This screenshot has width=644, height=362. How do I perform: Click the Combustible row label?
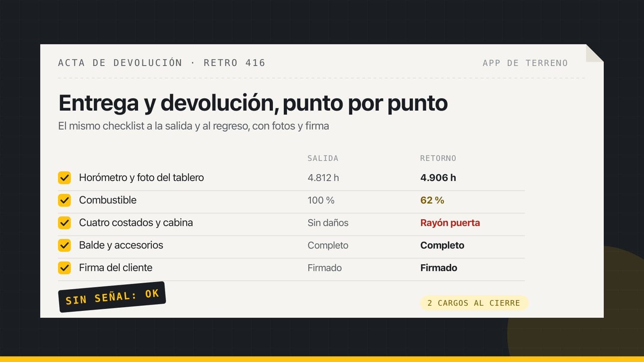pyautogui.click(x=107, y=200)
